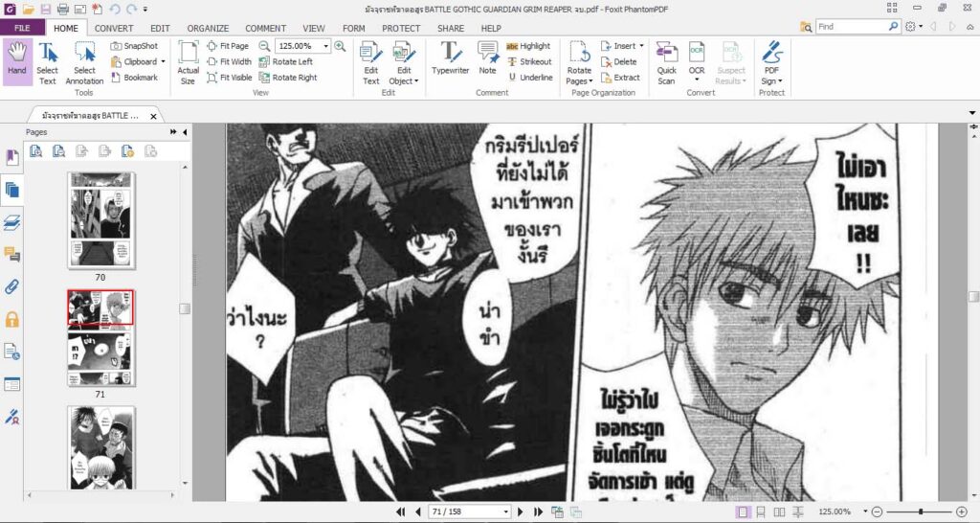Enable continuous facing view mode
This screenshot has width=980, height=523.
(798, 512)
